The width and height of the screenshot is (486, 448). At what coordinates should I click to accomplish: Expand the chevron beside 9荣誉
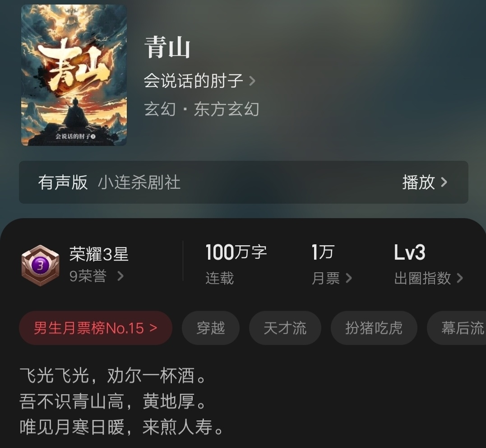coord(120,276)
